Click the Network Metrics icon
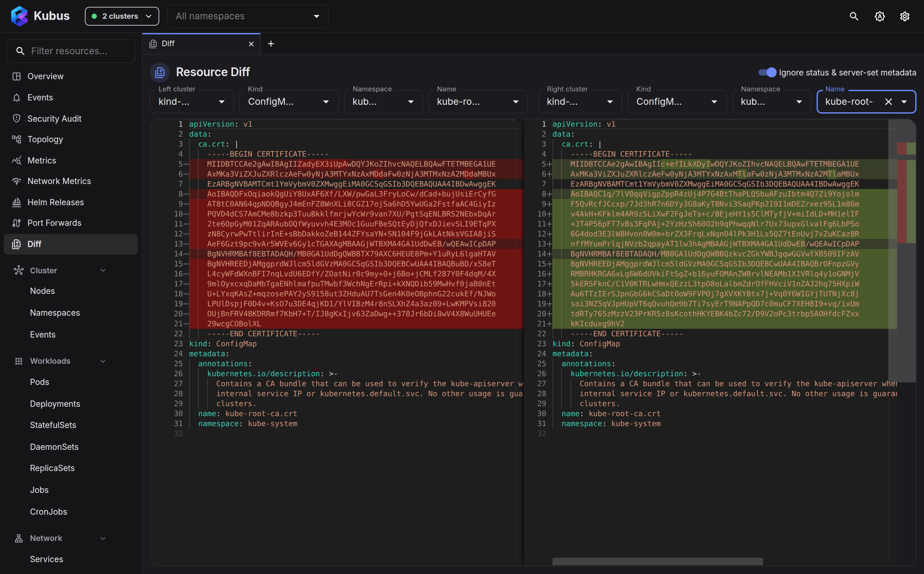 (16, 181)
